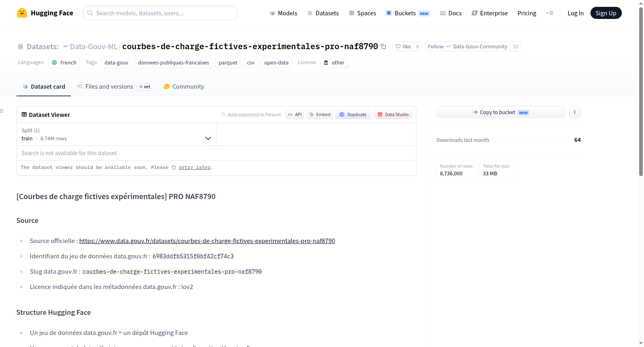Click the identifier 6983ddfb5315f0bf42cf74c3
644x347 pixels.
(193, 256)
